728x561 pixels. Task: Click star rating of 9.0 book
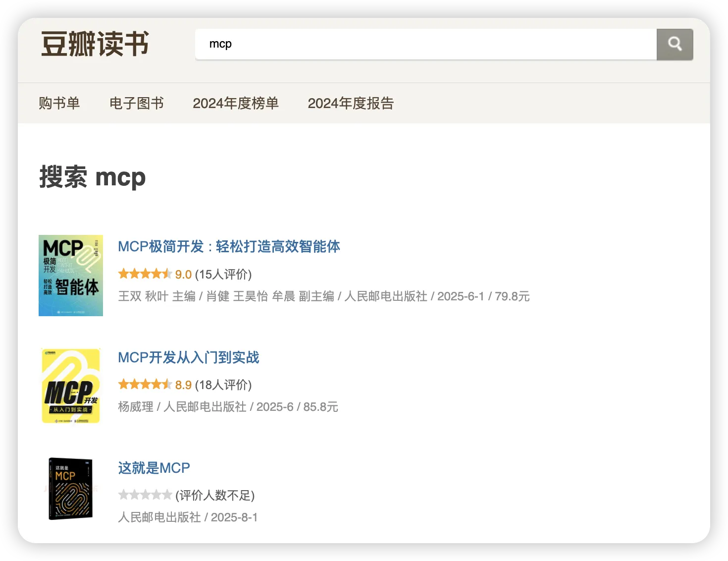pyautogui.click(x=145, y=274)
